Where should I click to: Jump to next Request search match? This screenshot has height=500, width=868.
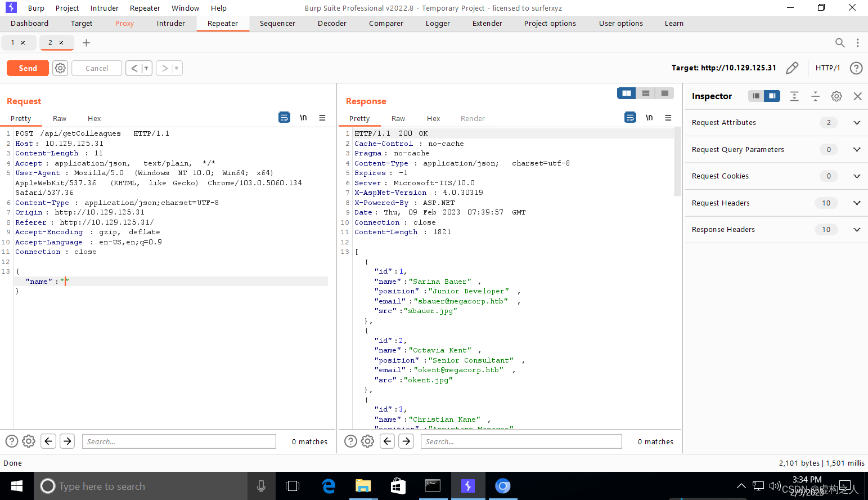(68, 441)
